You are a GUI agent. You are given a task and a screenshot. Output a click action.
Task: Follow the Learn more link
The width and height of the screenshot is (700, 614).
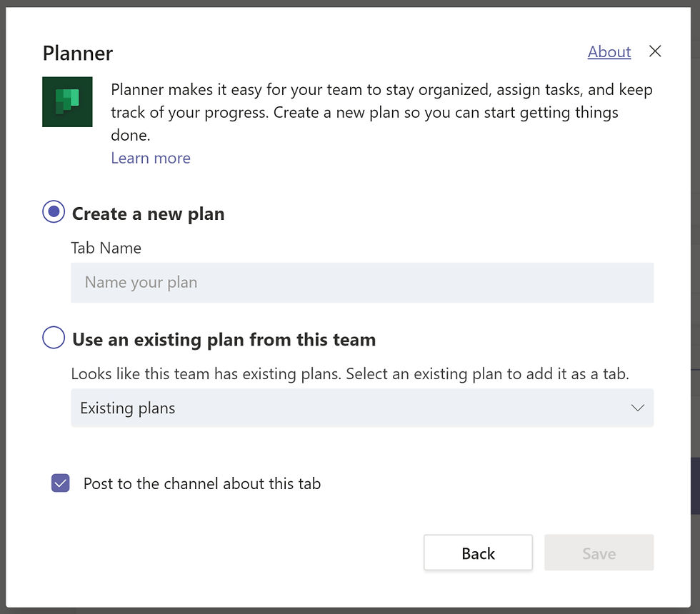[x=151, y=158]
